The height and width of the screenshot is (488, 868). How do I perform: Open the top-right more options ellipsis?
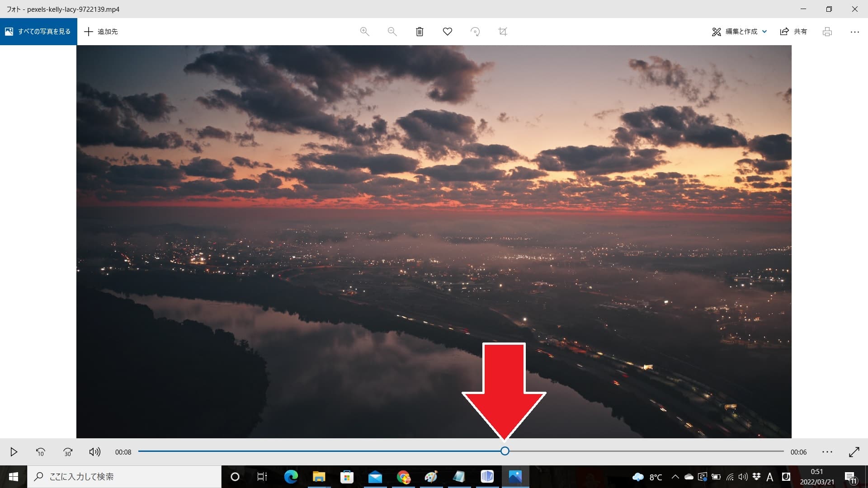point(854,32)
